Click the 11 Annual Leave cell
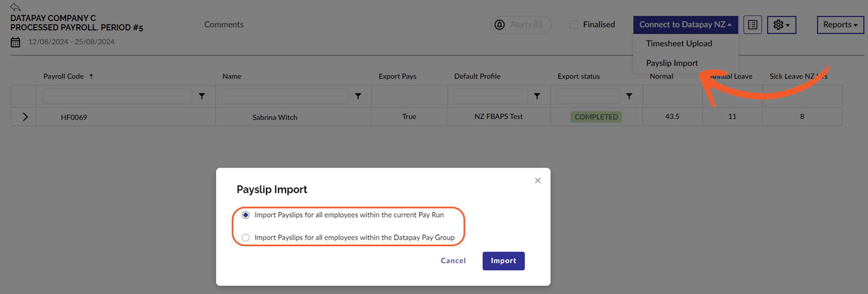This screenshot has width=868, height=294. 732,116
